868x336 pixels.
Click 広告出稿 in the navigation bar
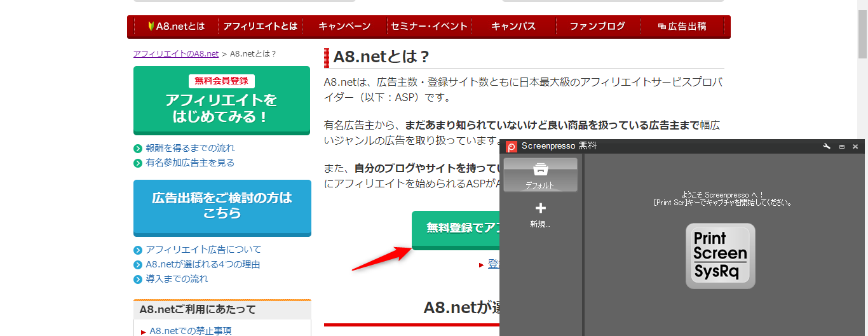[682, 27]
